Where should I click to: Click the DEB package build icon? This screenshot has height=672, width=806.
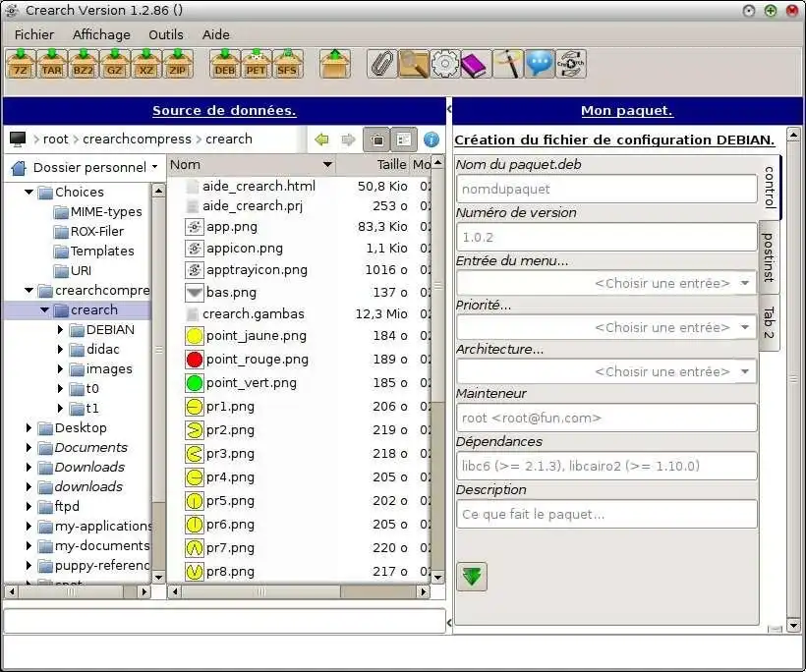[225, 64]
